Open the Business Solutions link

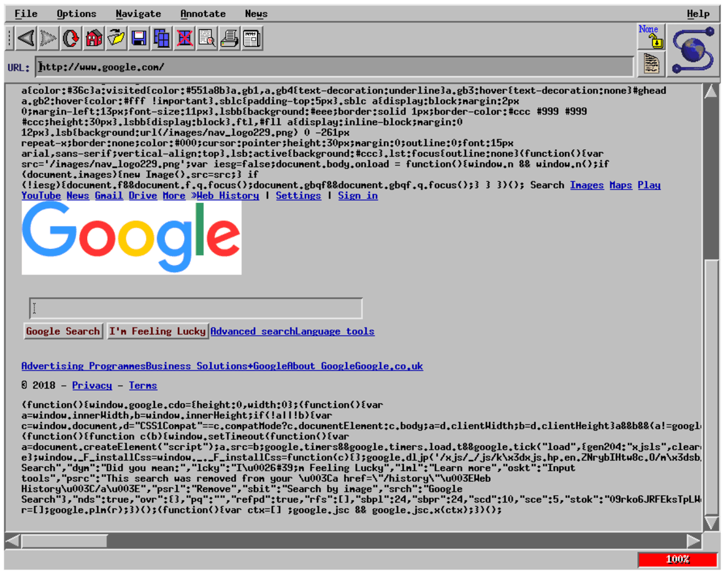(197, 366)
